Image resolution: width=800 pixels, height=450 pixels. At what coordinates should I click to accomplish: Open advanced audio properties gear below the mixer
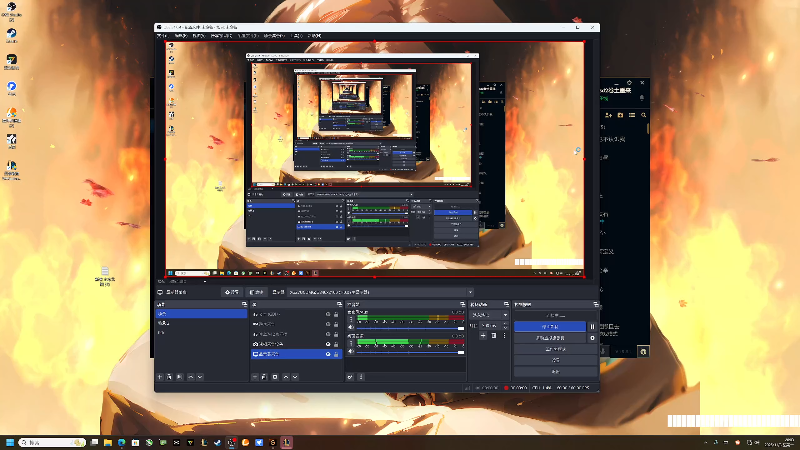point(350,377)
